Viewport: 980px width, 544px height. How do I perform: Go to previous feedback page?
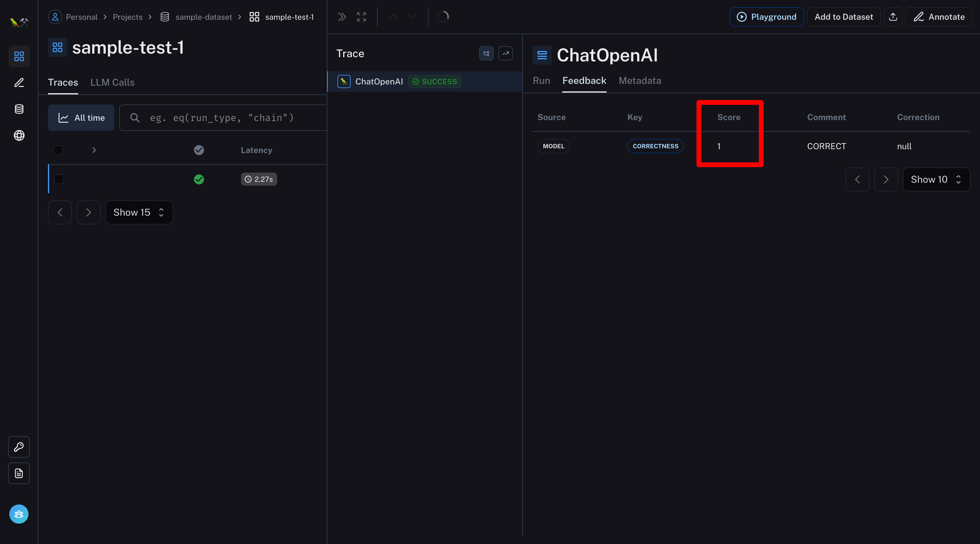[857, 179]
